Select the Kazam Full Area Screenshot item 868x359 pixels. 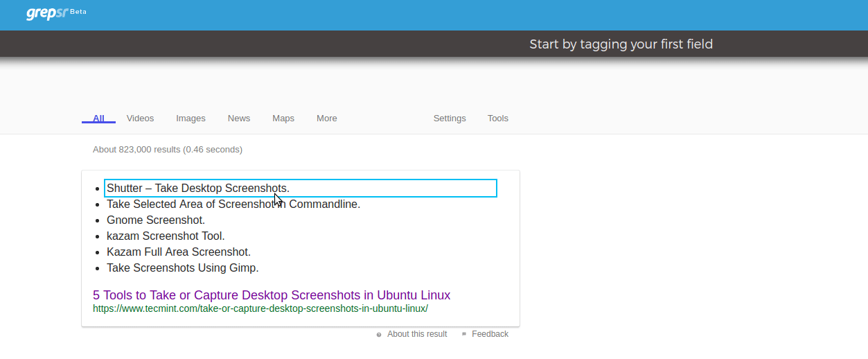pos(179,252)
